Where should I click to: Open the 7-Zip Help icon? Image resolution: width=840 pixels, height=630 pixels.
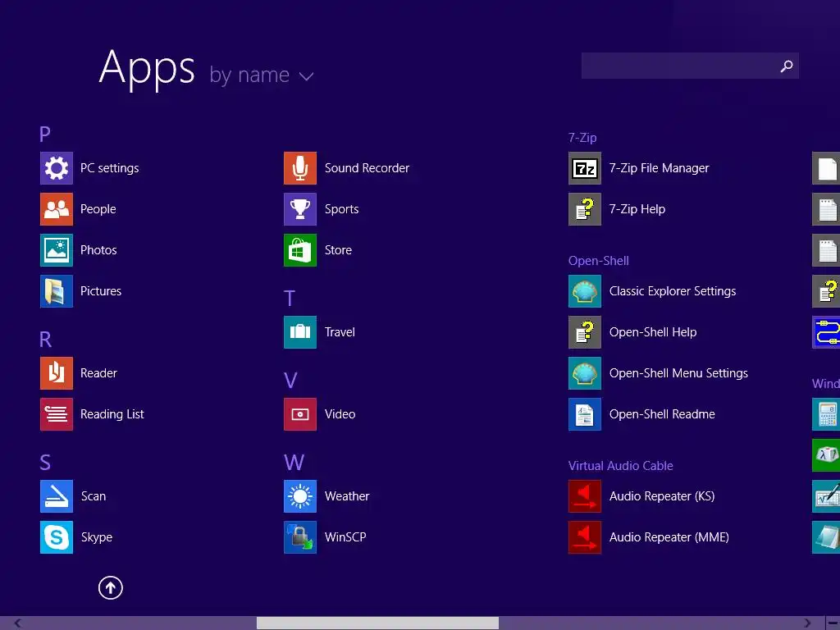(584, 209)
